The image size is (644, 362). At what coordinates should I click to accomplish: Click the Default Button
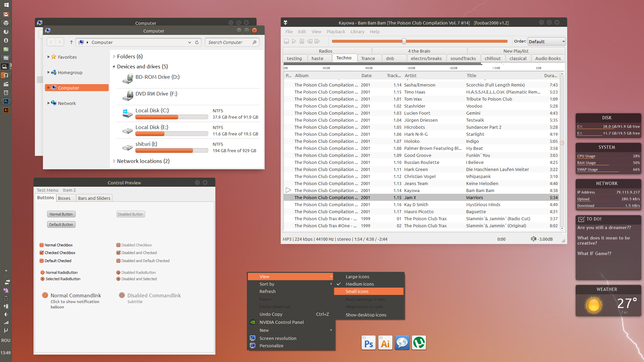(61, 225)
